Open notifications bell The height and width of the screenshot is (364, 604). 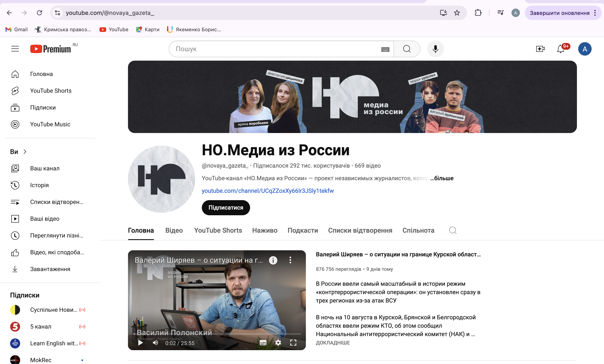tap(561, 49)
